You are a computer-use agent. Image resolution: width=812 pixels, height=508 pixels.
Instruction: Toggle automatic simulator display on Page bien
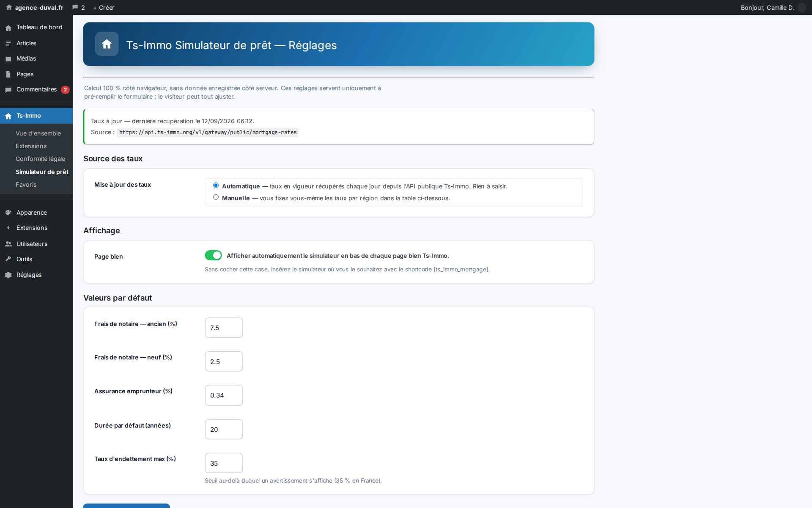point(214,255)
